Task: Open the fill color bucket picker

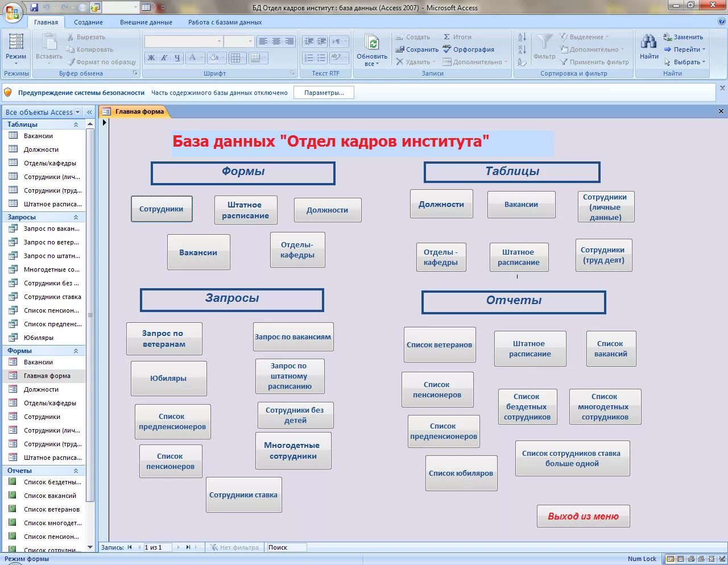Action: point(217,57)
